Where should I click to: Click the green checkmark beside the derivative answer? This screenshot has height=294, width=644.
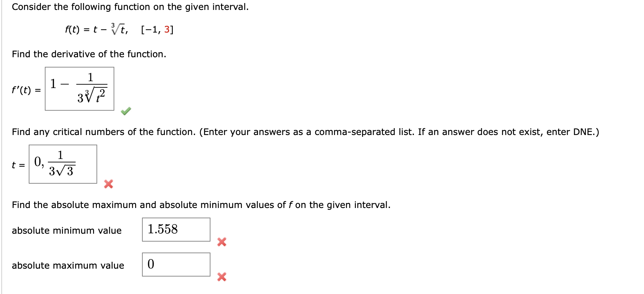coord(125,111)
